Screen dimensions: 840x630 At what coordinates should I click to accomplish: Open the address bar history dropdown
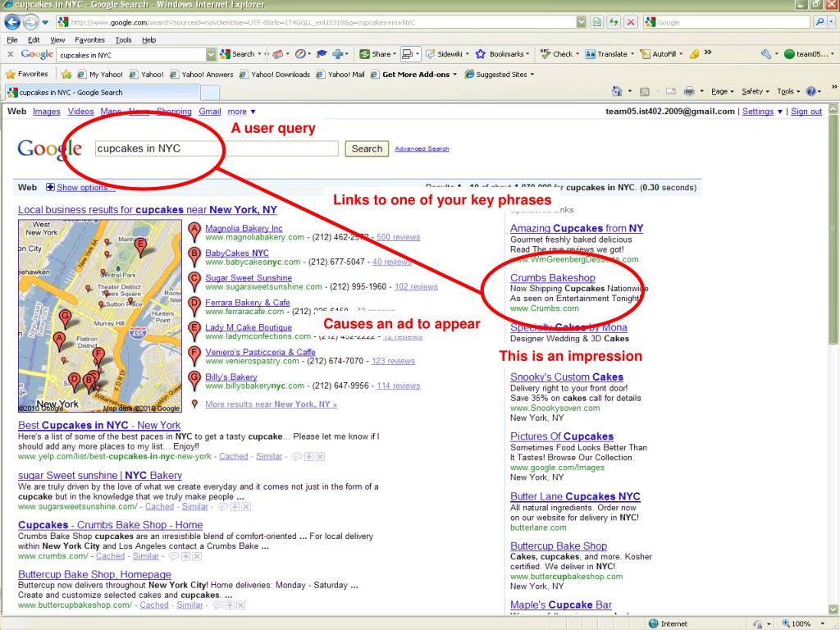582,22
